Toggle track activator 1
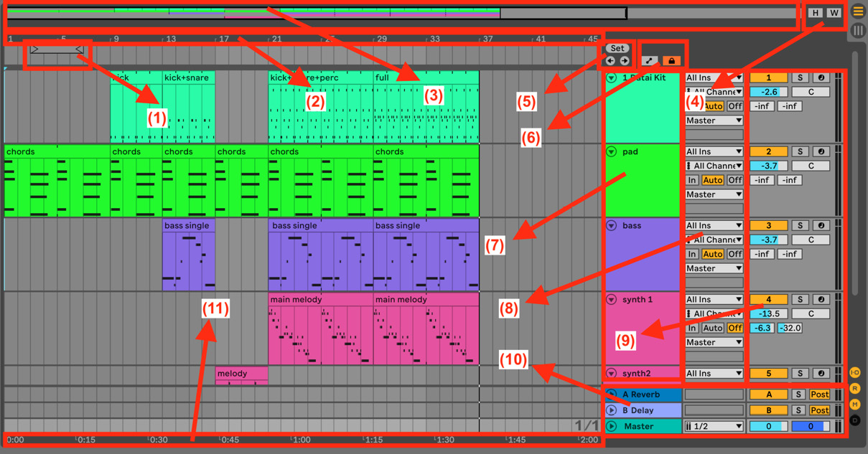Image resolution: width=868 pixels, height=454 pixels. pyautogui.click(x=768, y=77)
